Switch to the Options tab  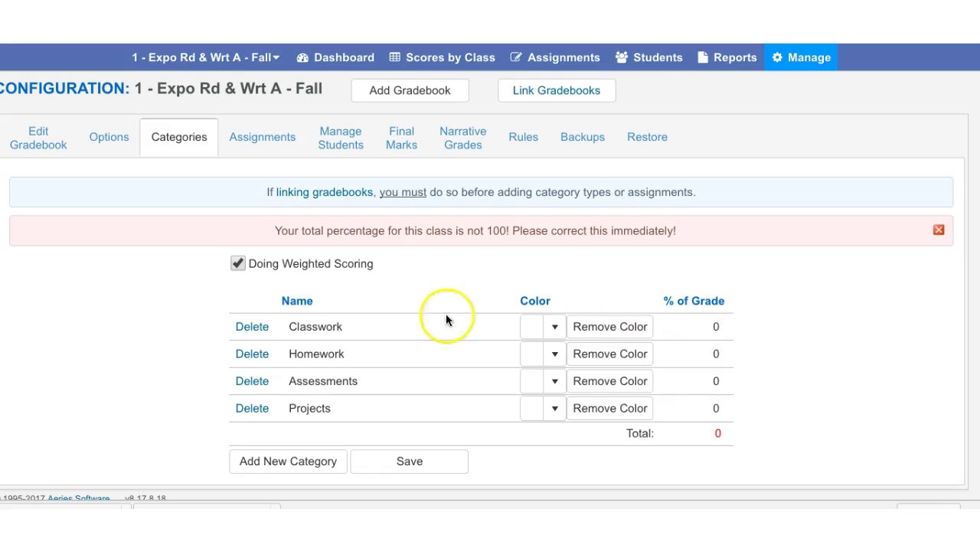click(109, 137)
